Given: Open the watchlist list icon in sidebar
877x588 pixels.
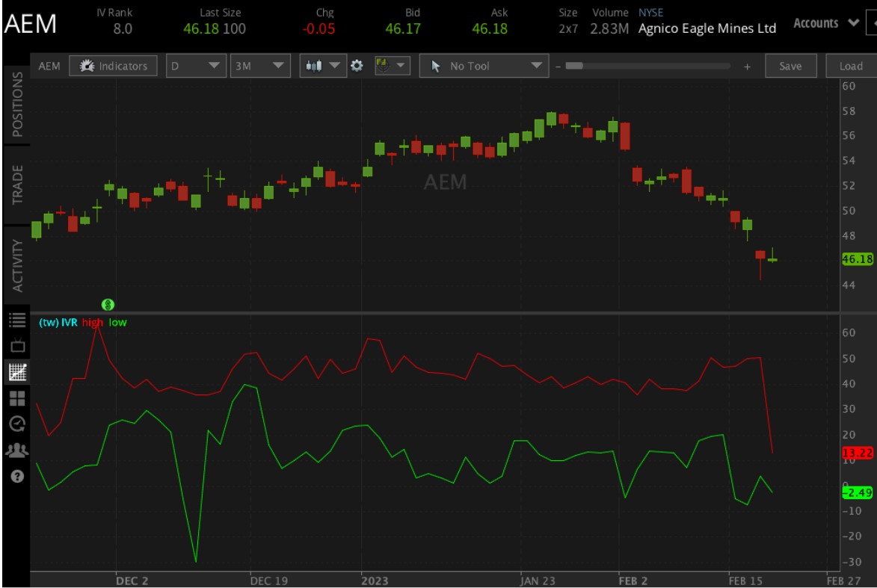Looking at the screenshot, I should click(x=16, y=320).
